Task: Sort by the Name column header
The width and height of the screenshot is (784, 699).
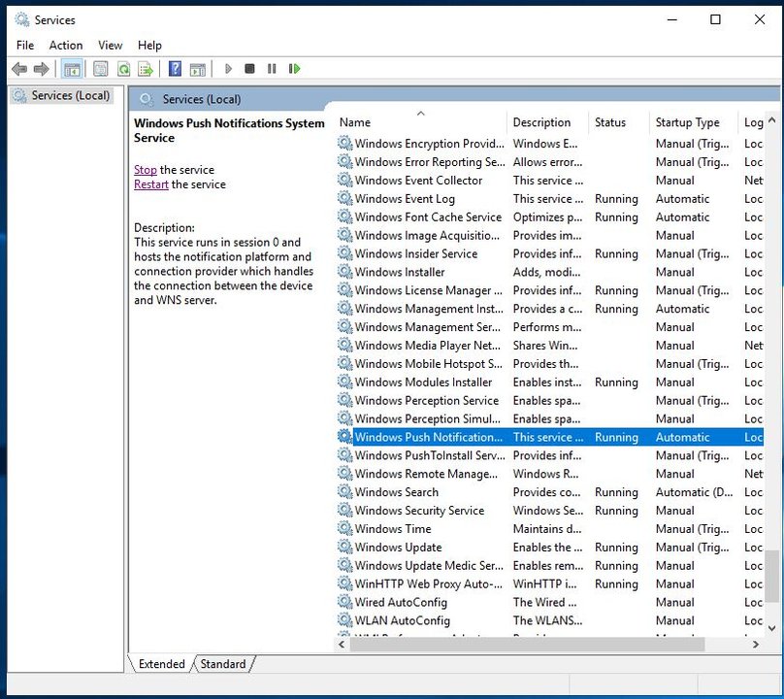Action: point(421,122)
